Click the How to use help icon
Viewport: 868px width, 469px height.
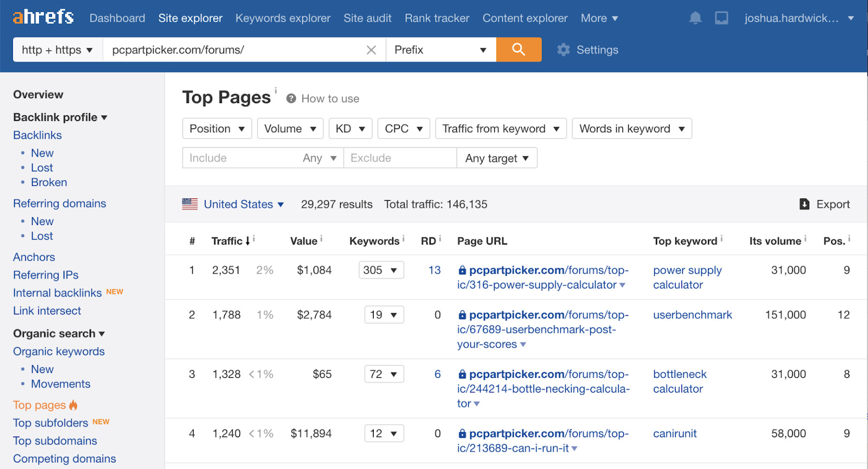[291, 99]
